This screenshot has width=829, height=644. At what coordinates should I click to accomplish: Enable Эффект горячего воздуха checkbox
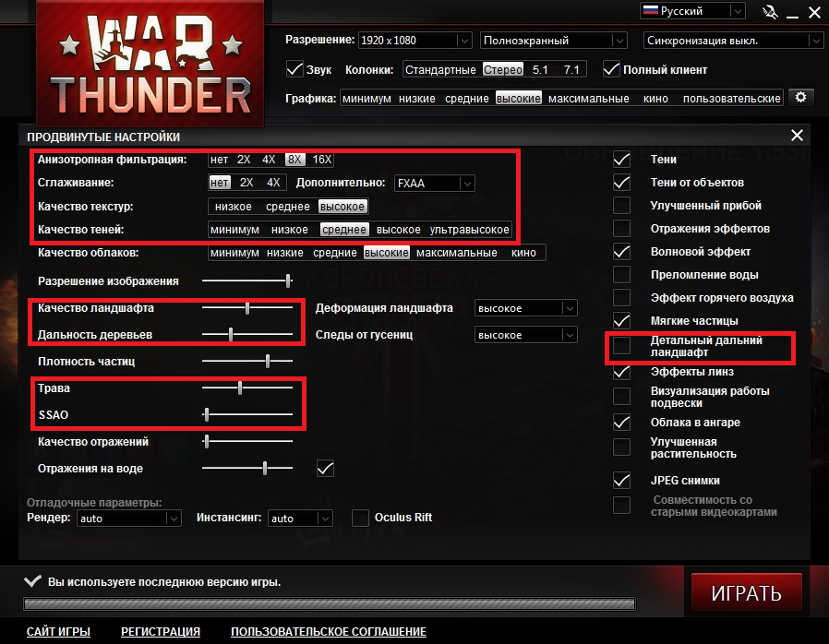pyautogui.click(x=622, y=297)
